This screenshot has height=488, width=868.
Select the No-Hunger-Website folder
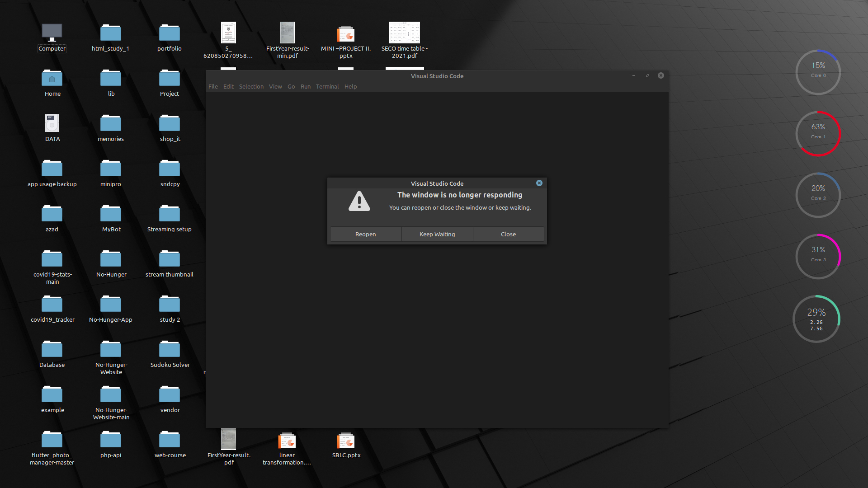tap(111, 357)
